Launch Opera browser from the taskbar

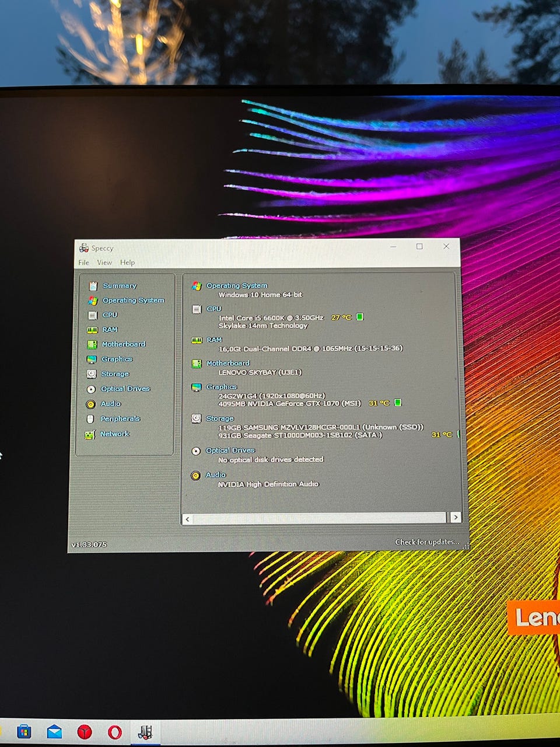point(115,731)
